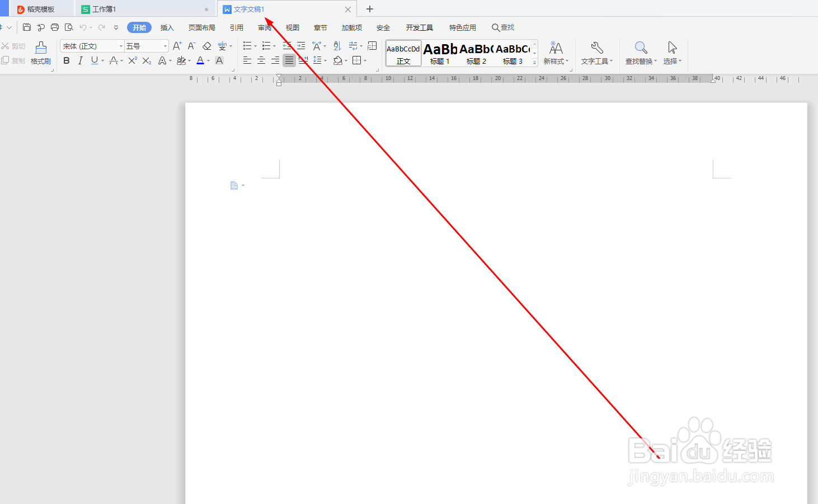Align text left
818x504 pixels.
tap(247, 60)
